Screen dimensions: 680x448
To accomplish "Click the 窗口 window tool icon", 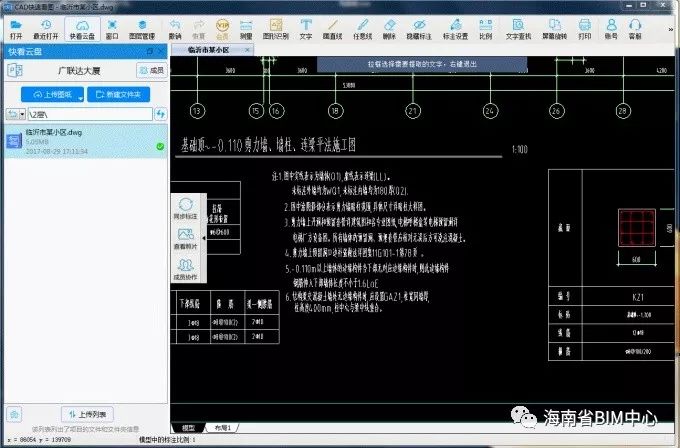I will pyautogui.click(x=112, y=29).
